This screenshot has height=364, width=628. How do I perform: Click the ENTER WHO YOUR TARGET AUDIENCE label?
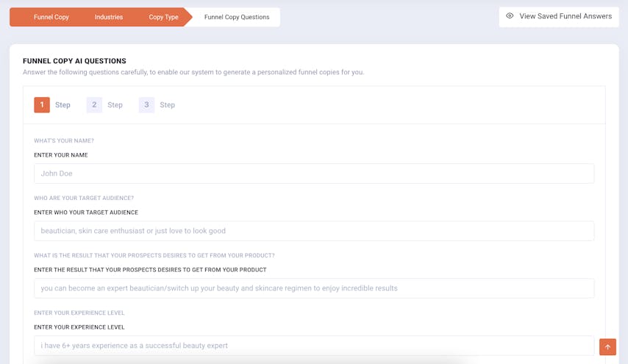tap(86, 213)
